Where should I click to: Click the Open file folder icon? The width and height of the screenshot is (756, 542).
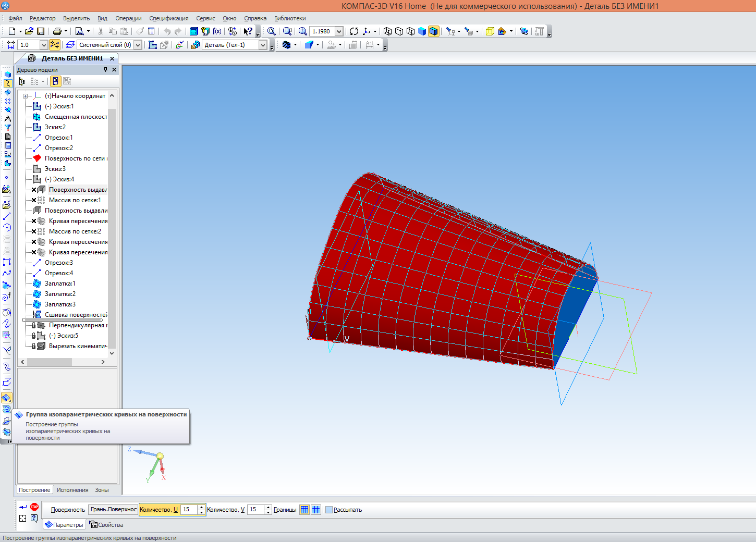pos(29,31)
